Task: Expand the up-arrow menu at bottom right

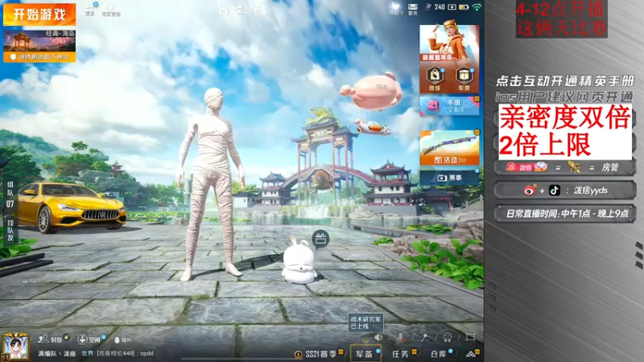Action: click(x=472, y=353)
